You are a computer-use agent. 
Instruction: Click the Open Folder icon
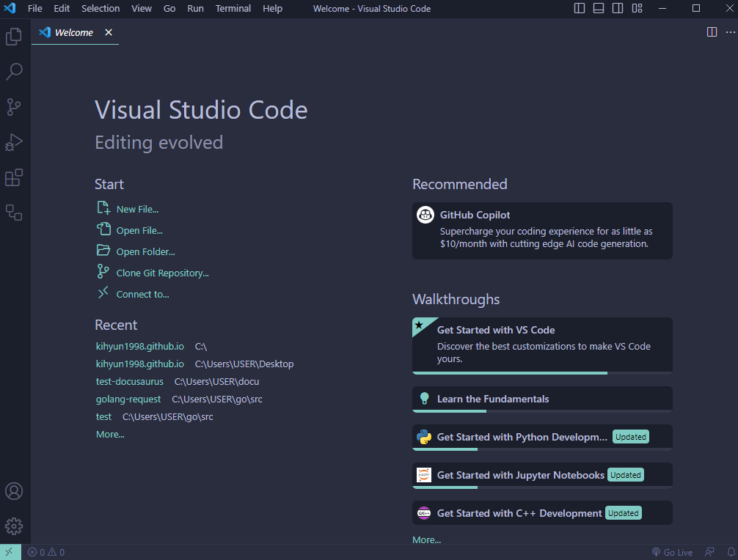103,250
